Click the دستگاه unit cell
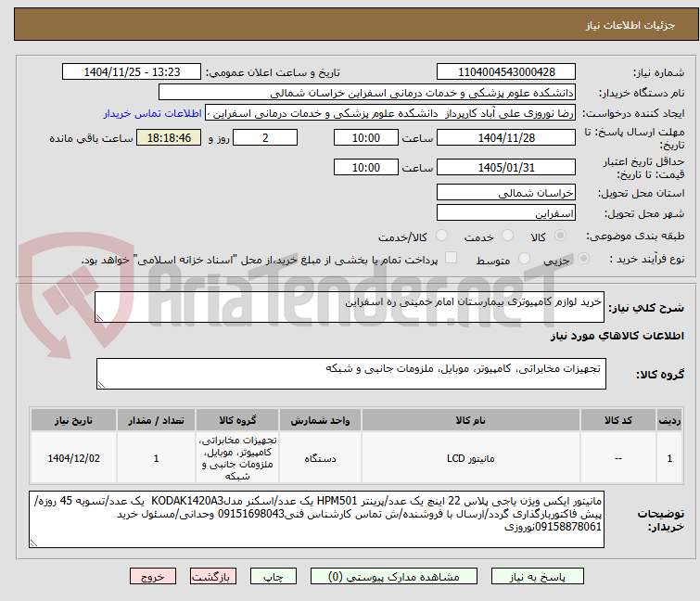The height and width of the screenshot is (601, 700). click(320, 458)
